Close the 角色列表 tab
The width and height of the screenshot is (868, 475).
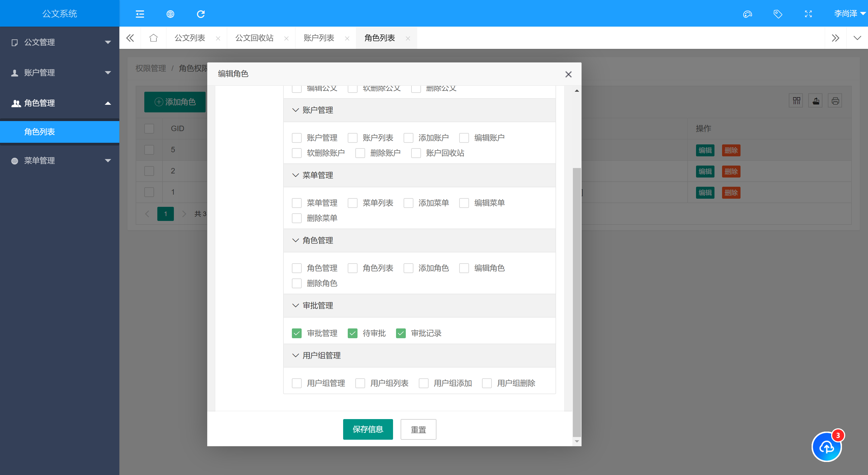[408, 39]
